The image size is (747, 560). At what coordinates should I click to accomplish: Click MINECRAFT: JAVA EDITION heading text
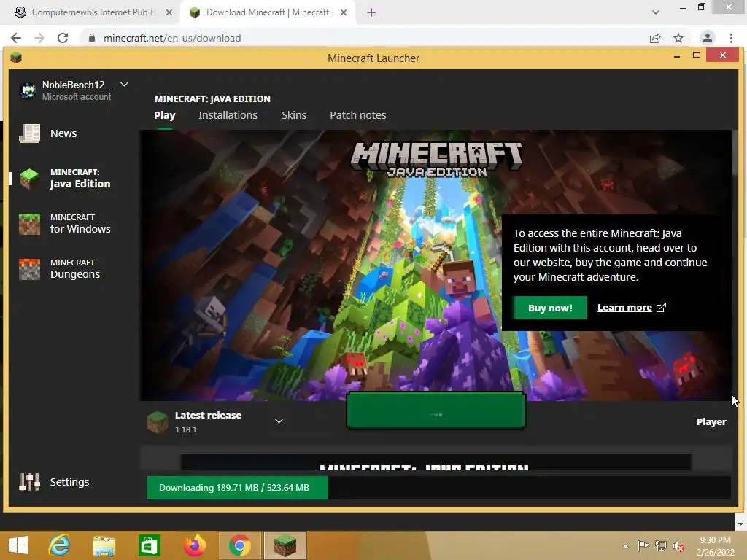click(x=212, y=98)
